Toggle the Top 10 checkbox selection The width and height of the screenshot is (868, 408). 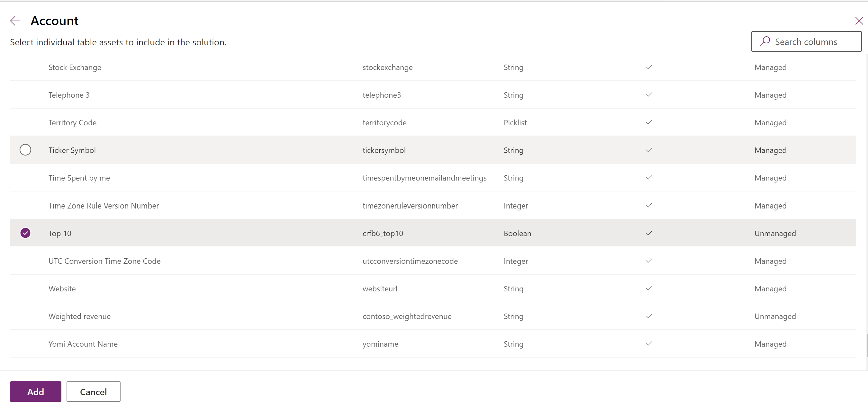click(x=25, y=233)
